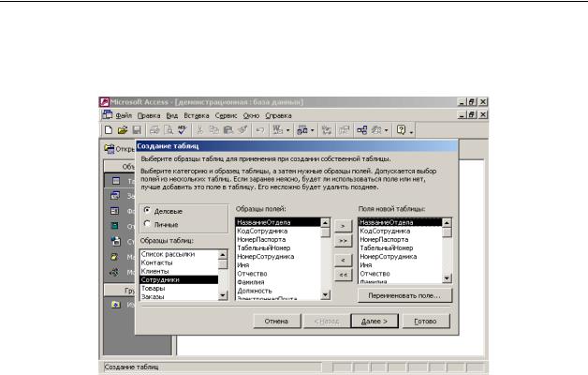Click the Cut scissors icon
This screenshot has height=375, width=588.
(x=199, y=130)
